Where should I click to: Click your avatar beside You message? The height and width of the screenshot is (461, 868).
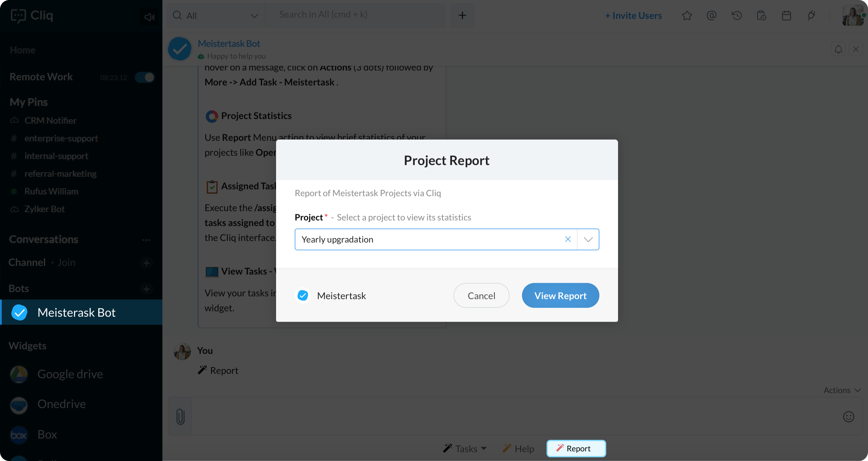point(182,352)
